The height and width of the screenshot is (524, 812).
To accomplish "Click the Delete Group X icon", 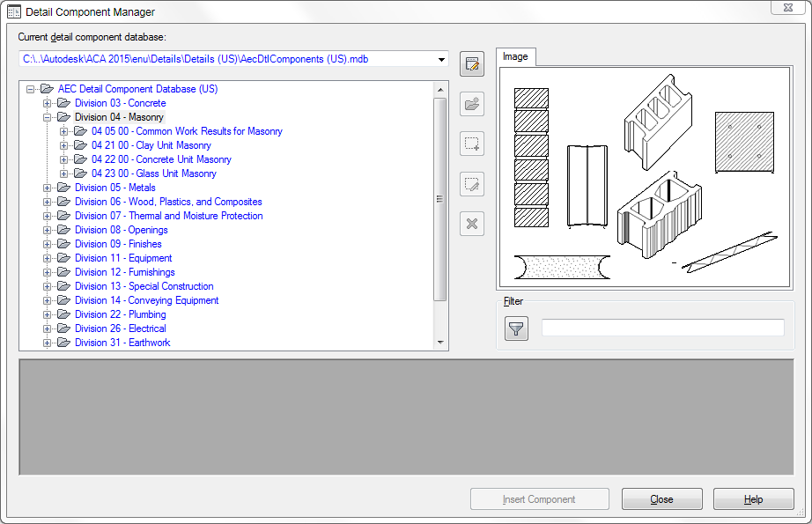I will pos(471,224).
